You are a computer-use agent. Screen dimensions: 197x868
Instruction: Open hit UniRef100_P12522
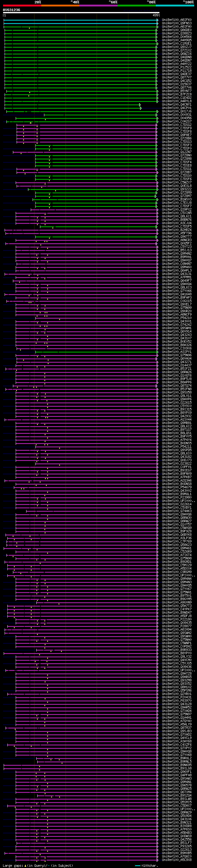coord(176,67)
